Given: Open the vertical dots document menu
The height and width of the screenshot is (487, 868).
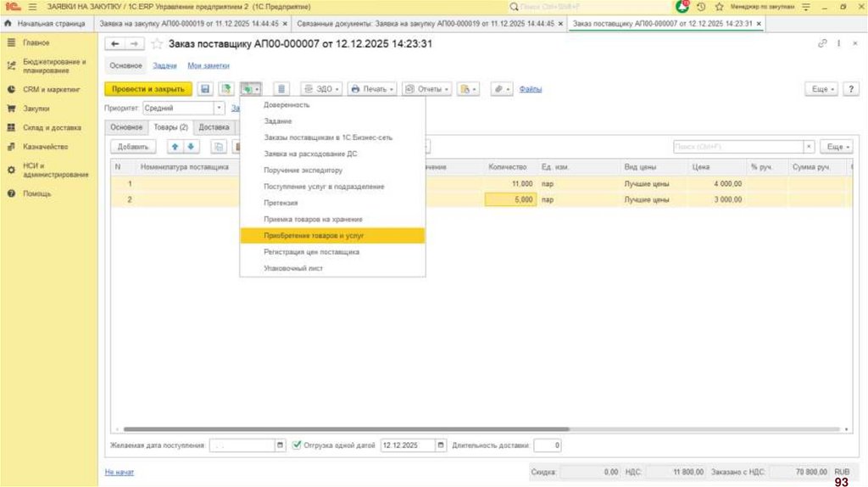Looking at the screenshot, I should (839, 43).
